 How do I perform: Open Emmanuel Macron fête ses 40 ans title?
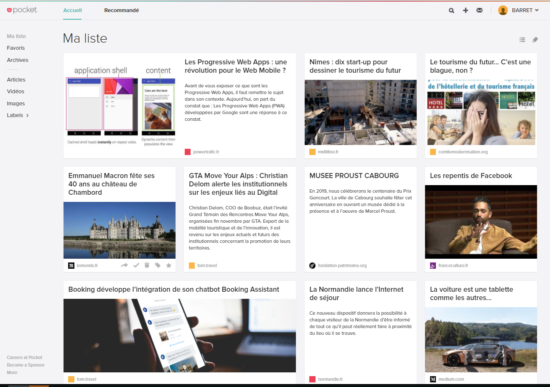pyautogui.click(x=111, y=184)
